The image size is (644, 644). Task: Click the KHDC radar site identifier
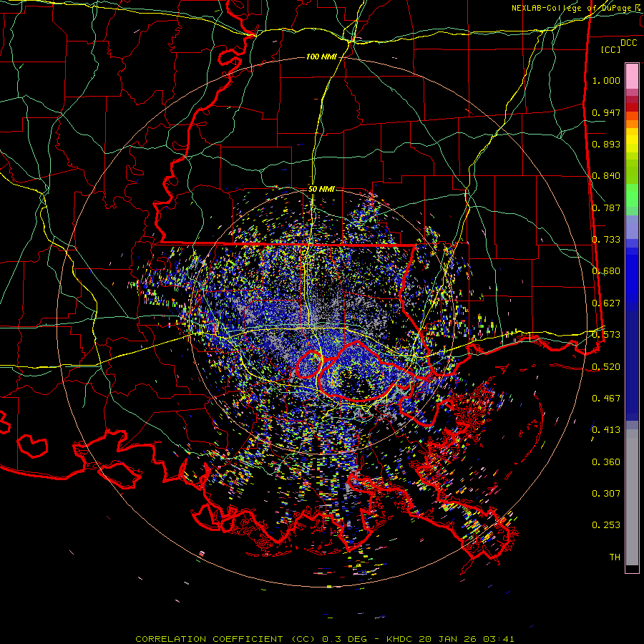click(401, 639)
